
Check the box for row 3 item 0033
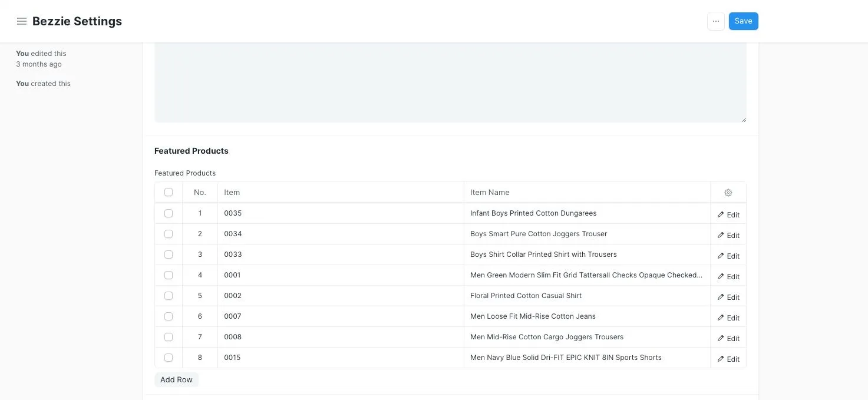169,254
